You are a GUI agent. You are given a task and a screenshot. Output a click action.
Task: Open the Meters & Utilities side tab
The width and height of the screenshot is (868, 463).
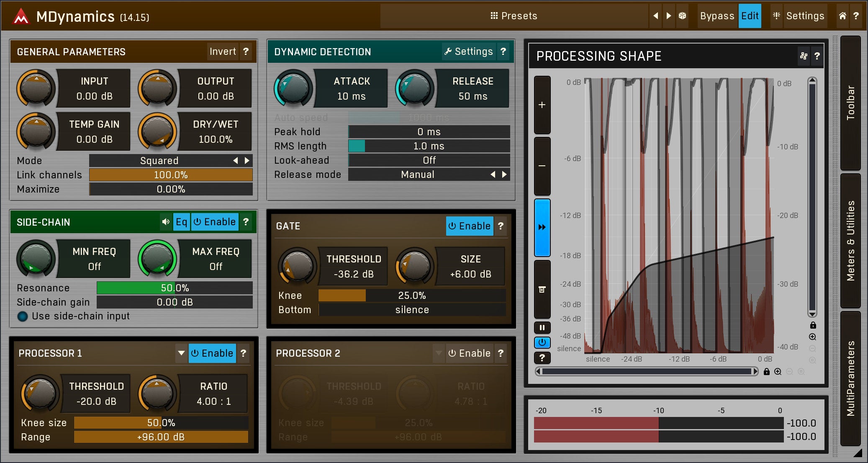850,241
